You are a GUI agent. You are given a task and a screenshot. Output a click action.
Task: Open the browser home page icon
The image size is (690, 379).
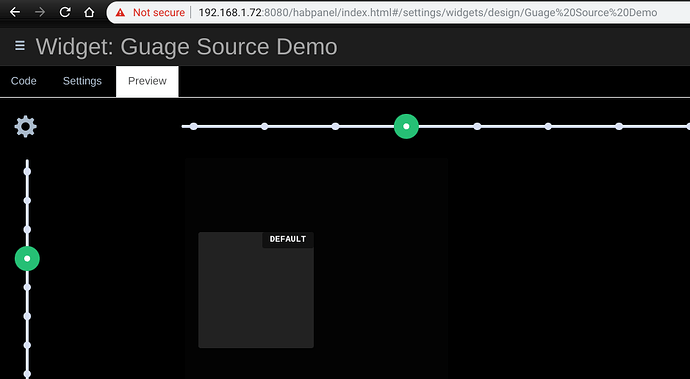click(89, 12)
